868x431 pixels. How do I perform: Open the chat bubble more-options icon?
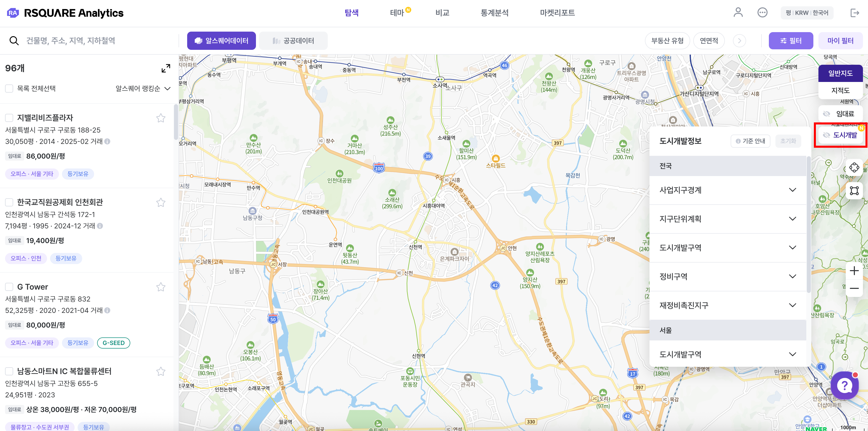tap(762, 12)
